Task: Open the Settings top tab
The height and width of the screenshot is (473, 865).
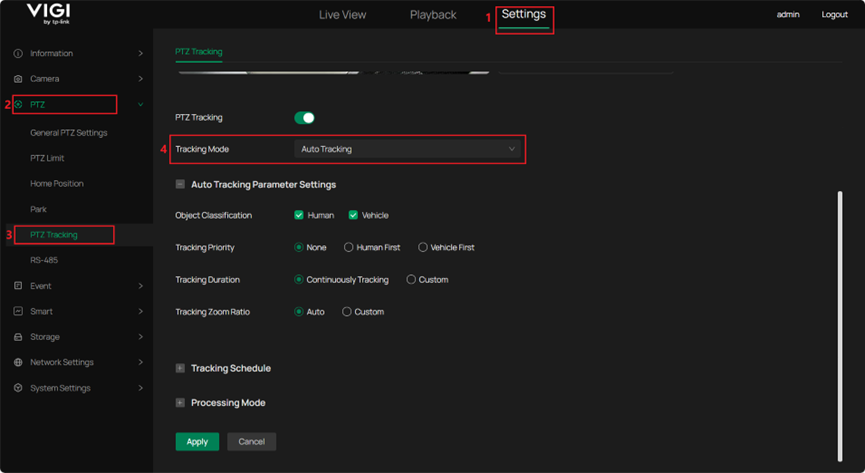Action: pyautogui.click(x=524, y=14)
